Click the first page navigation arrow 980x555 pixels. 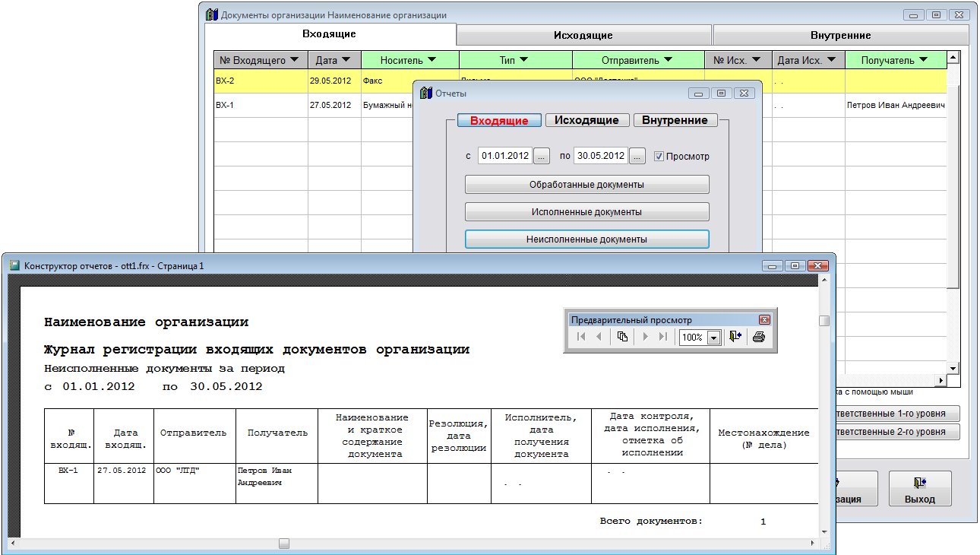(581, 337)
